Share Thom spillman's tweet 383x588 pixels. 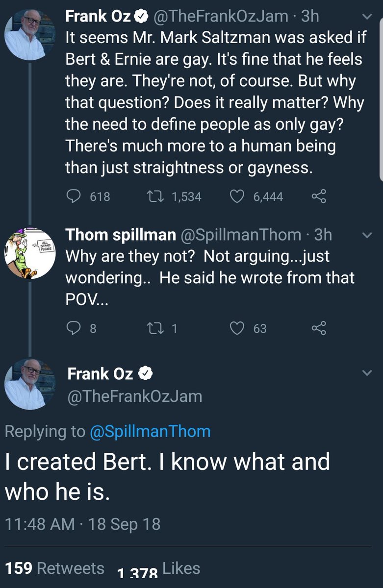(319, 328)
